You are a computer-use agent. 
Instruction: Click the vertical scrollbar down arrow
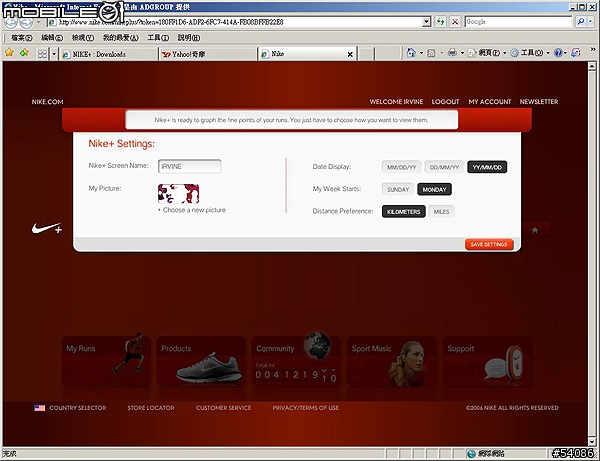[592, 442]
